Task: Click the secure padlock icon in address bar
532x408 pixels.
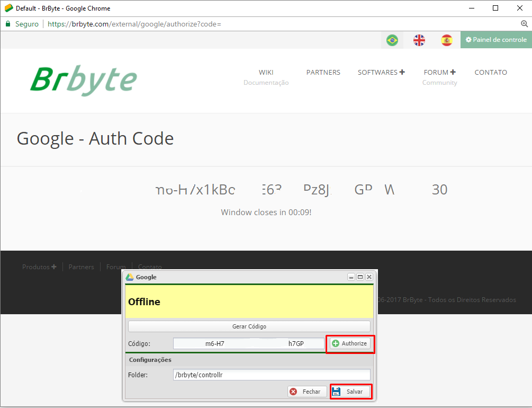Action: [8, 24]
